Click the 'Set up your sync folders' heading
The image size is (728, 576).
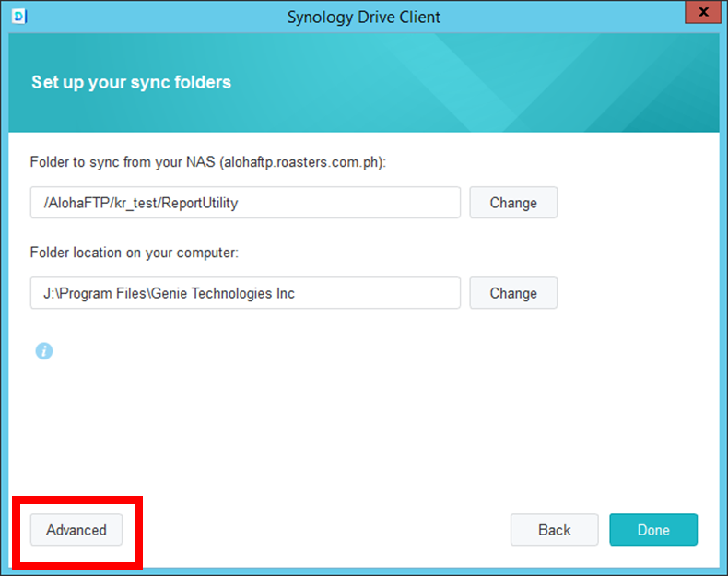[x=132, y=82]
